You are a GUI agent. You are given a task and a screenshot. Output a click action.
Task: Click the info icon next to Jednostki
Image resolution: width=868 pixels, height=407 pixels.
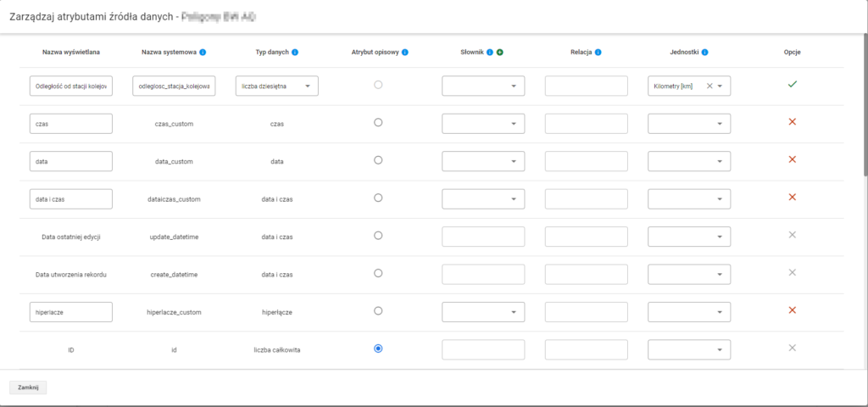pyautogui.click(x=705, y=53)
